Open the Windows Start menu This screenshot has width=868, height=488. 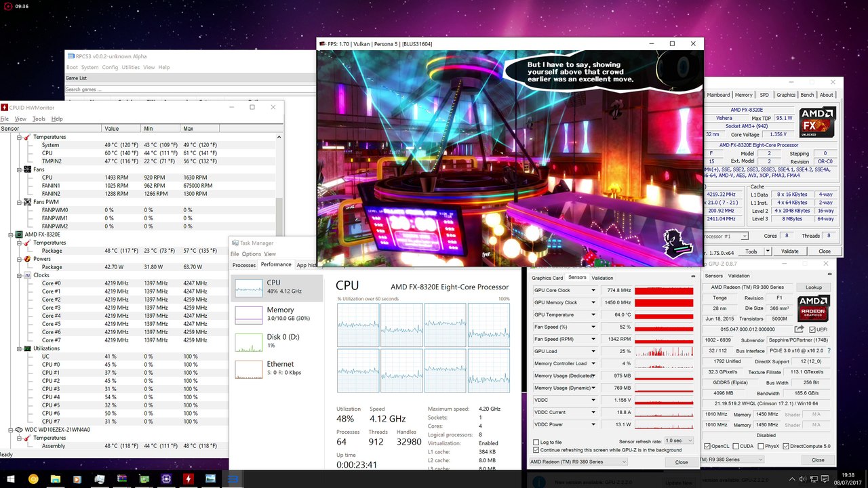pyautogui.click(x=11, y=479)
